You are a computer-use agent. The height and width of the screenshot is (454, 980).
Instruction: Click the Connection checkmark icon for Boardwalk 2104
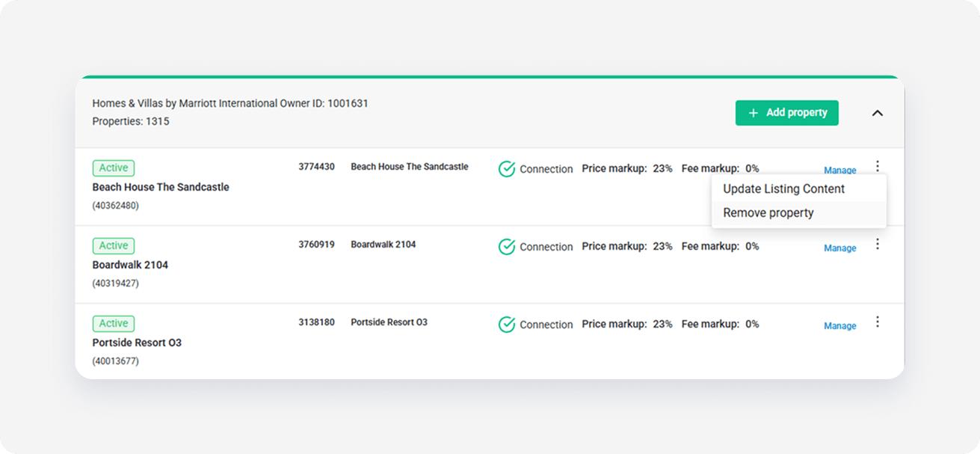pyautogui.click(x=507, y=247)
